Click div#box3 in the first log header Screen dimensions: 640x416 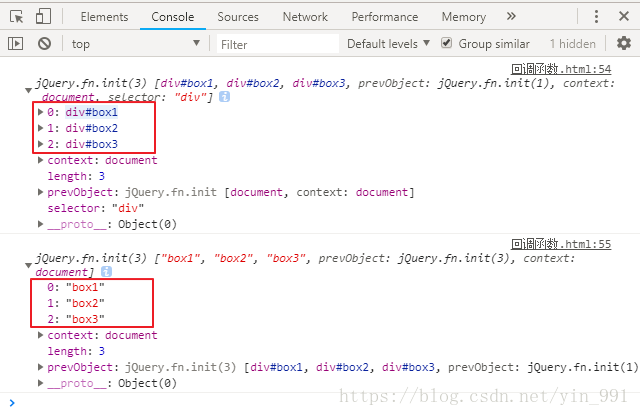pyautogui.click(x=319, y=83)
